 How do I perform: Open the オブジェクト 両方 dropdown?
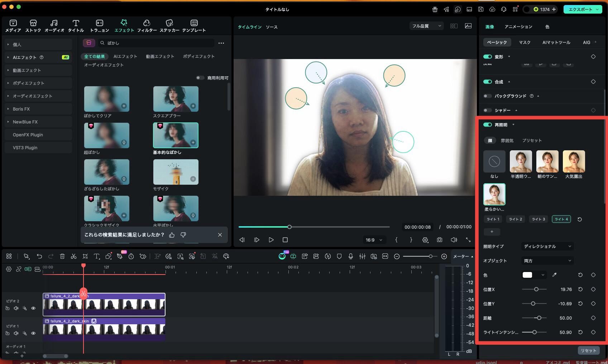point(547,261)
